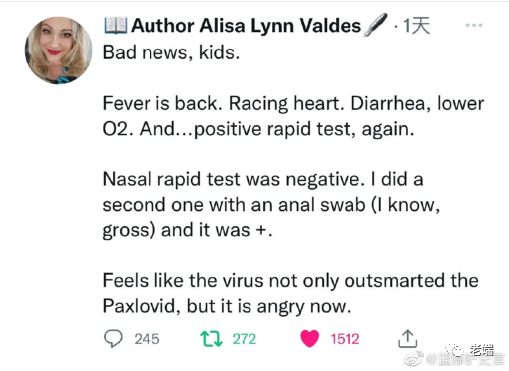Screen dimensions: 509x371
Task: Click the reply speech bubble icon
Action: click(x=113, y=338)
